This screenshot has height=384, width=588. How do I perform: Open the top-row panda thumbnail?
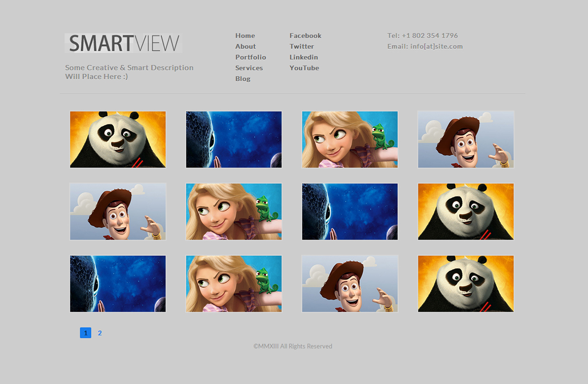point(118,140)
